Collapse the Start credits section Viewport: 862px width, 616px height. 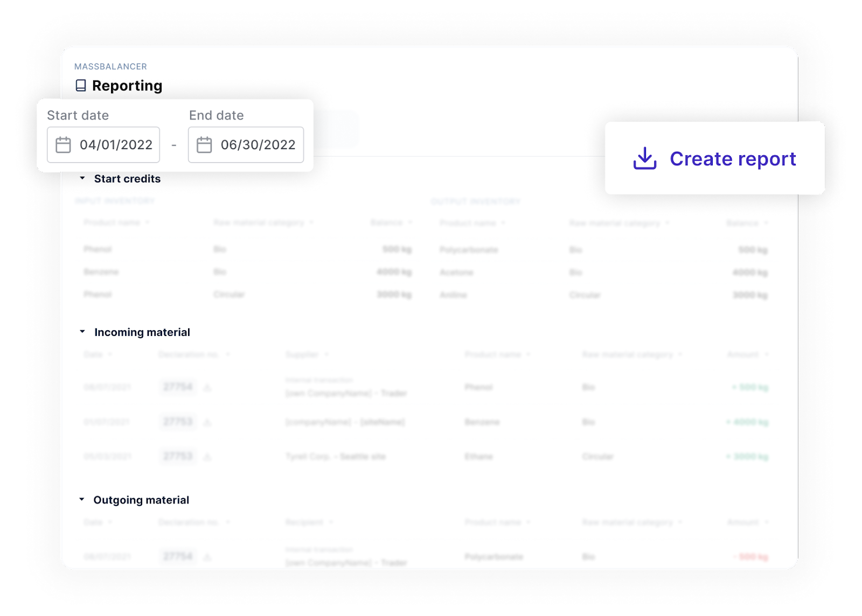pos(84,178)
